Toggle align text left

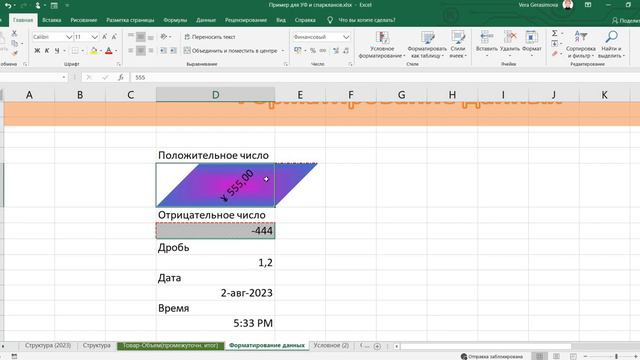click(x=131, y=51)
